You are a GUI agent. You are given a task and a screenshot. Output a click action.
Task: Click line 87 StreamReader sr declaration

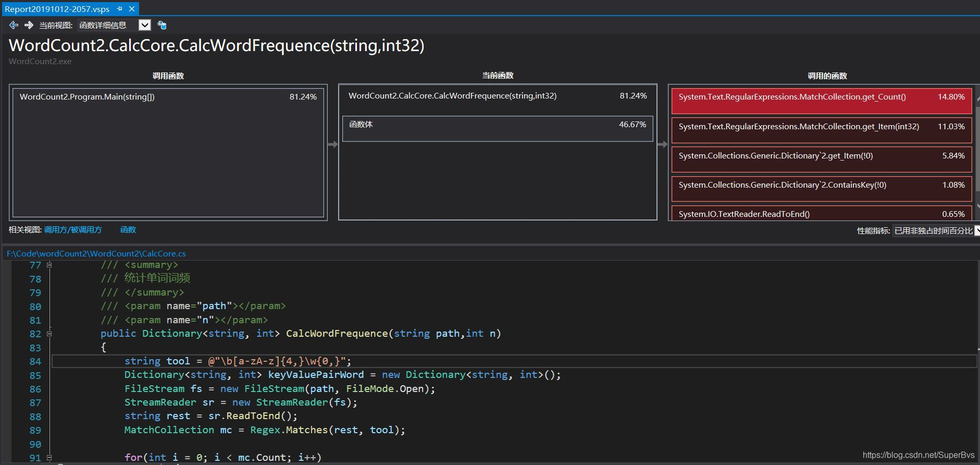pyautogui.click(x=241, y=402)
